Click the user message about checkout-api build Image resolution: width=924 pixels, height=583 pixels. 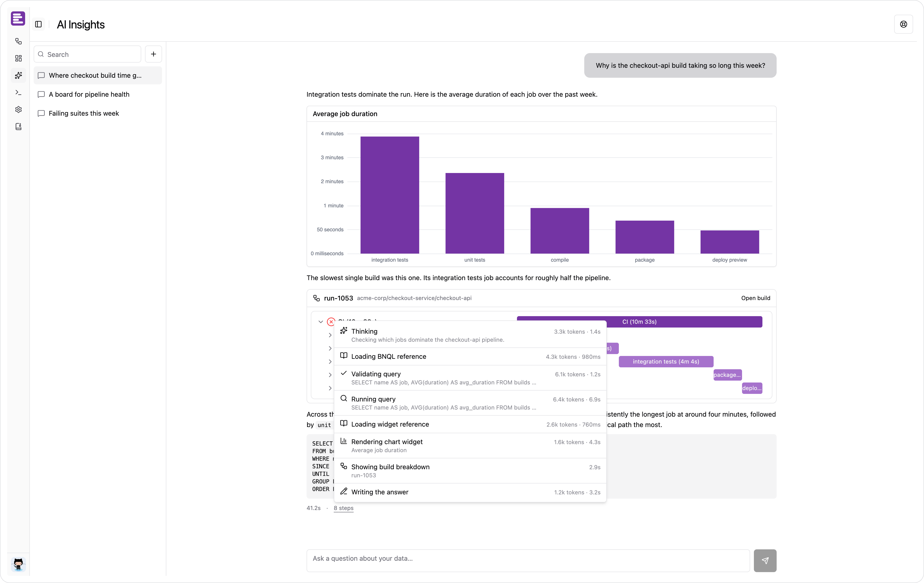pyautogui.click(x=680, y=66)
